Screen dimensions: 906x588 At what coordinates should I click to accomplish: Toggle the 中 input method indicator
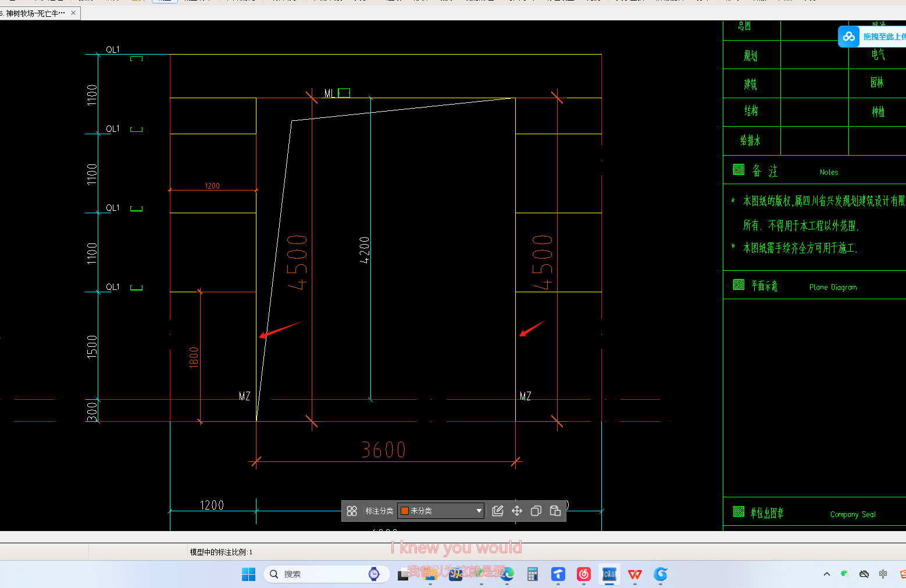[x=883, y=574]
